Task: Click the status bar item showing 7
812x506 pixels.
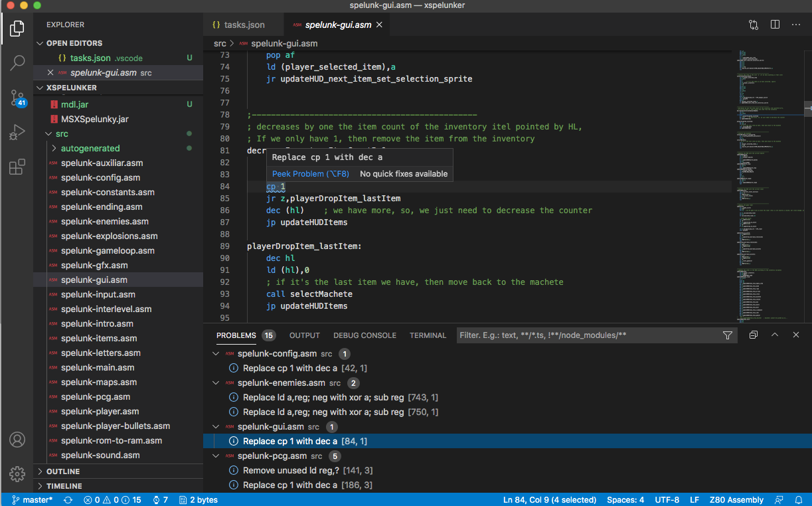Action: [160, 499]
